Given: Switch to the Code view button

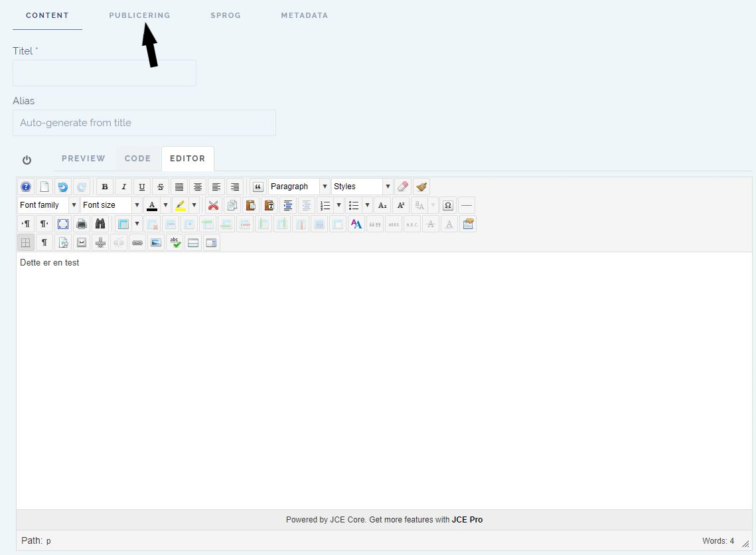Looking at the screenshot, I should click(138, 159).
